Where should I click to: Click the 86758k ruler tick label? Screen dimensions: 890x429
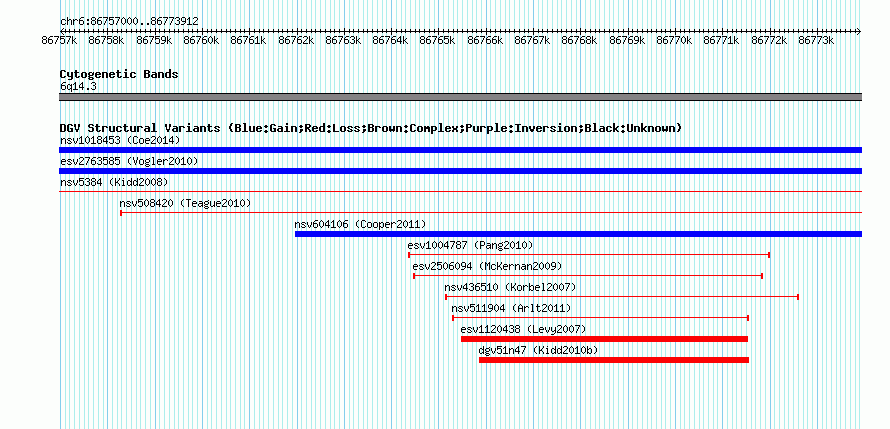coord(107,40)
